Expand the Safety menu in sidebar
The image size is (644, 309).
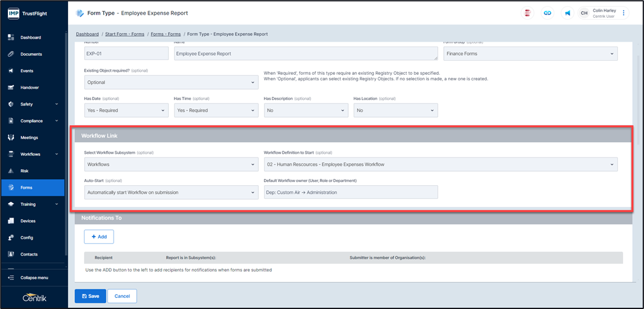click(33, 104)
